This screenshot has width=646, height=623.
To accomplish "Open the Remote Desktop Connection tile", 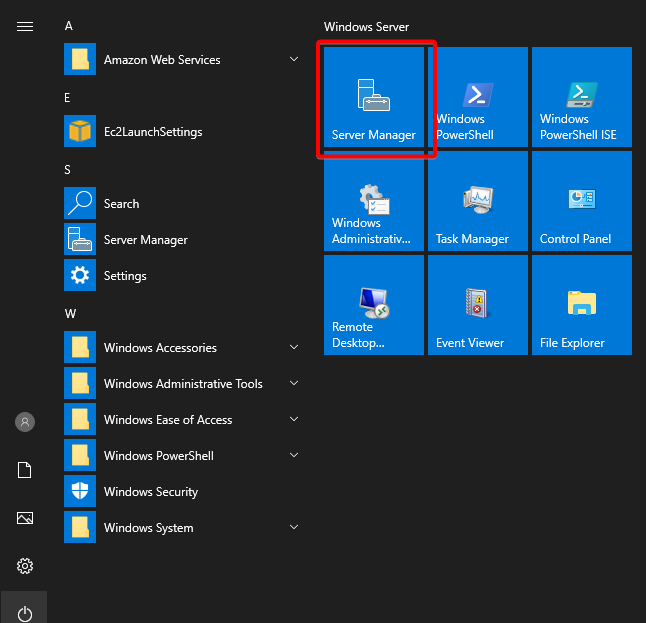I will [x=374, y=305].
